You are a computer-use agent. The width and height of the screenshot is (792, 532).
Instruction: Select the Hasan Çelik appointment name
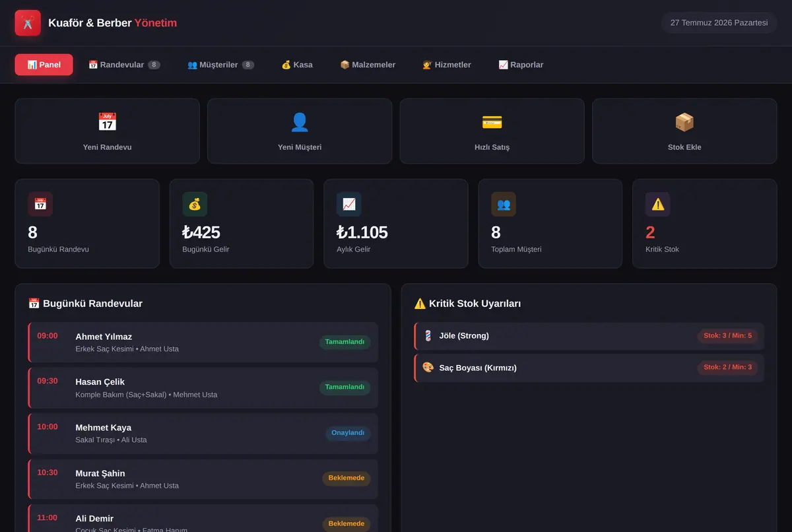click(100, 382)
